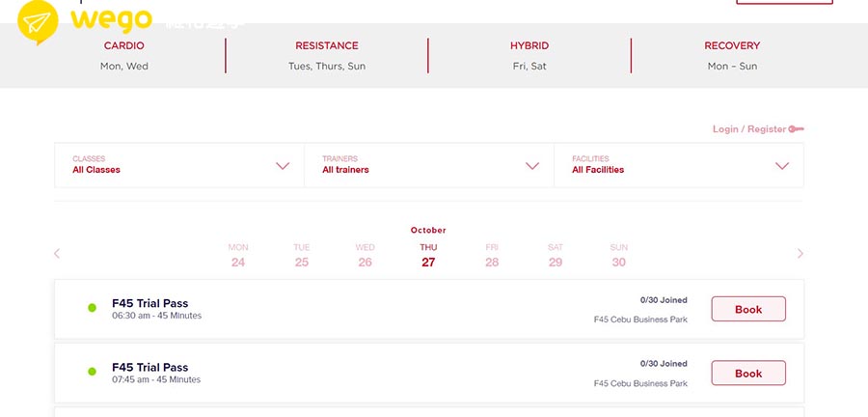The image size is (868, 417).
Task: Switch to Sunday 30 date
Action: pyautogui.click(x=619, y=256)
